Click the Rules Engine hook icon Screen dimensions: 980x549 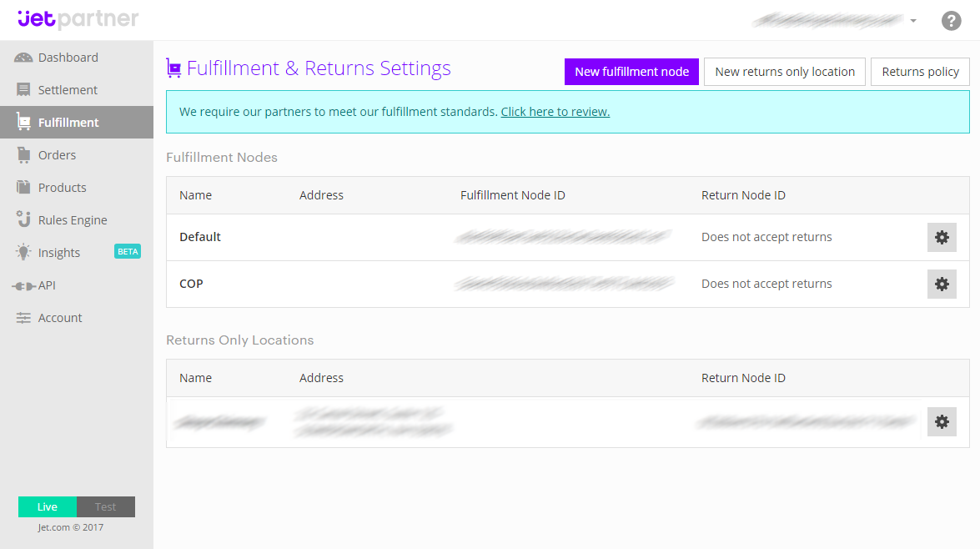pyautogui.click(x=23, y=219)
